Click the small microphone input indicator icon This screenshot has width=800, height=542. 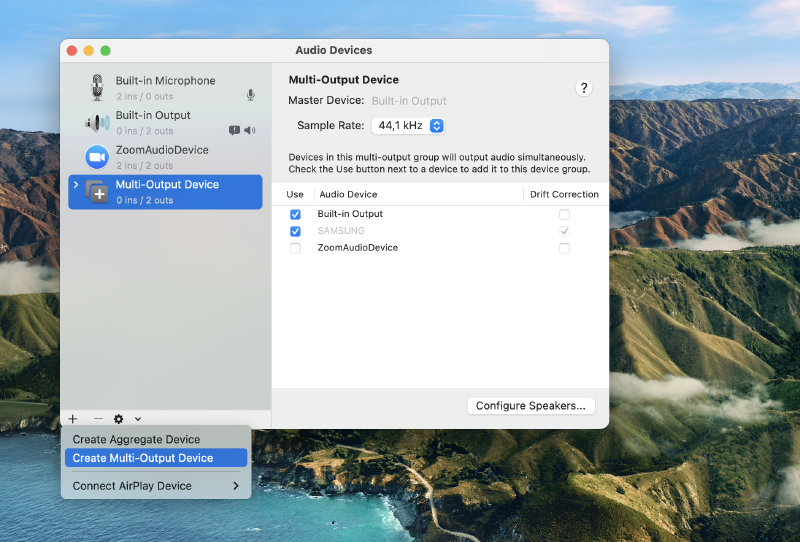250,95
